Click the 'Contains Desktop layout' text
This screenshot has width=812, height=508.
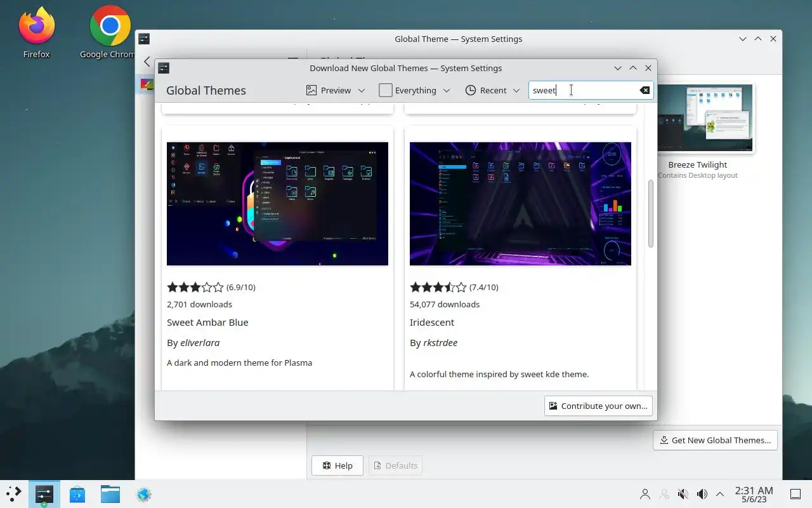697,175
